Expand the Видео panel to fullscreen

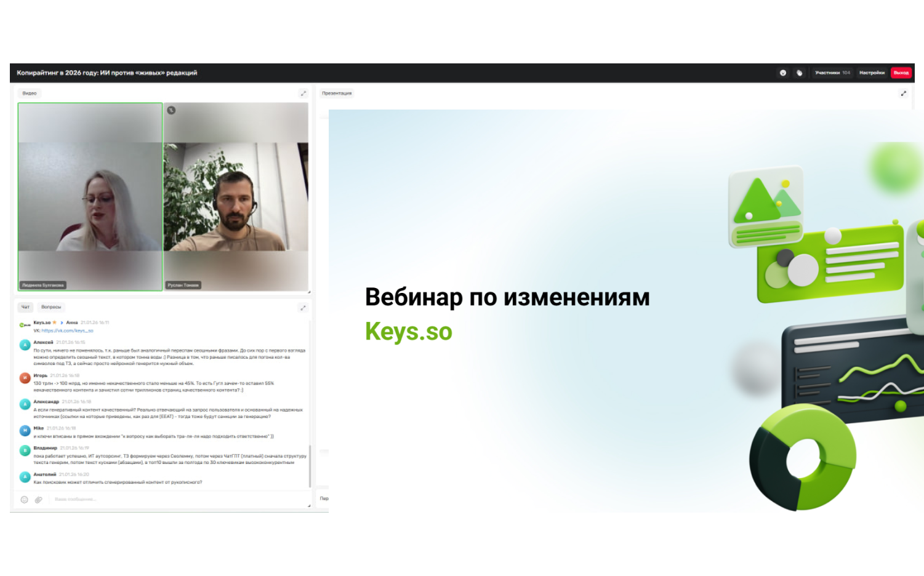303,94
